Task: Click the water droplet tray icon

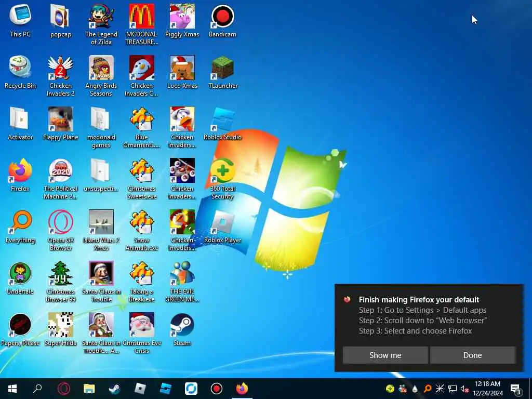Action: click(415, 389)
